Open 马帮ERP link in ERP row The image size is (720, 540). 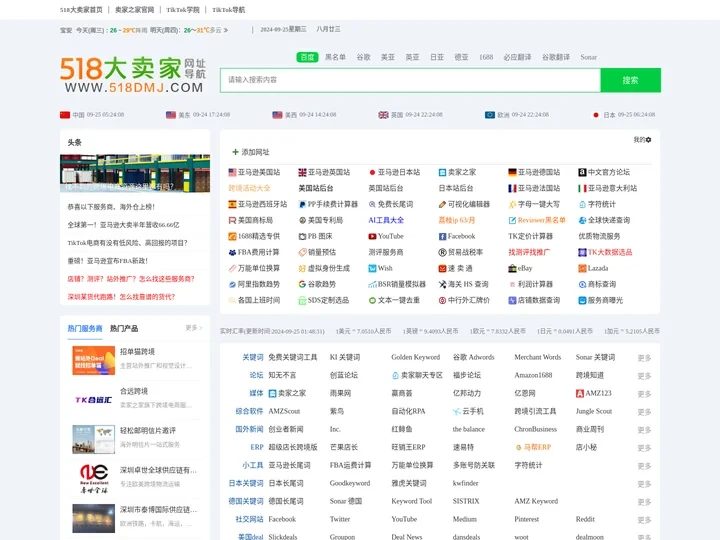tap(533, 447)
